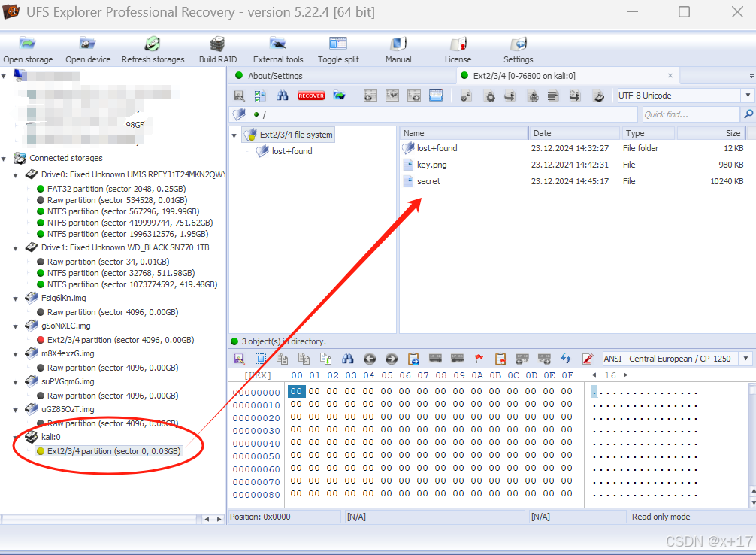The width and height of the screenshot is (756, 555).
Task: Click the blue swap arrows icon in hex toolbar
Action: click(566, 359)
